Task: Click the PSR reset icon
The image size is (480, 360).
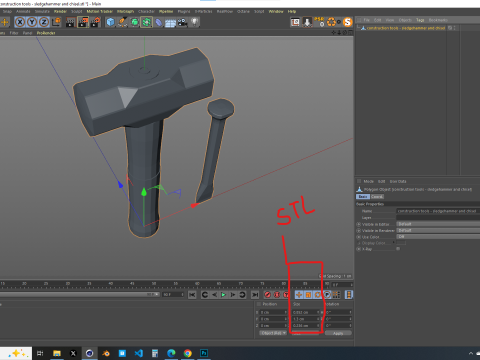Action: 319,22
